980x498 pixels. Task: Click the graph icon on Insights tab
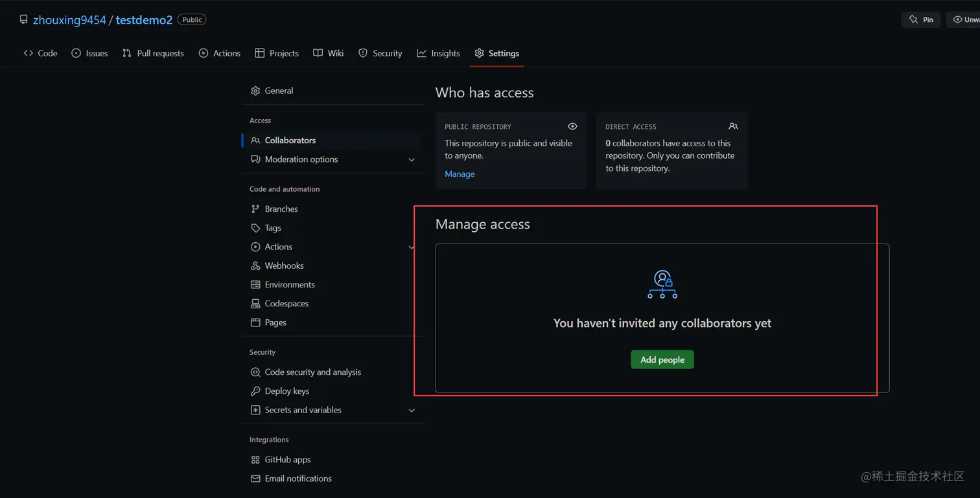click(x=422, y=53)
